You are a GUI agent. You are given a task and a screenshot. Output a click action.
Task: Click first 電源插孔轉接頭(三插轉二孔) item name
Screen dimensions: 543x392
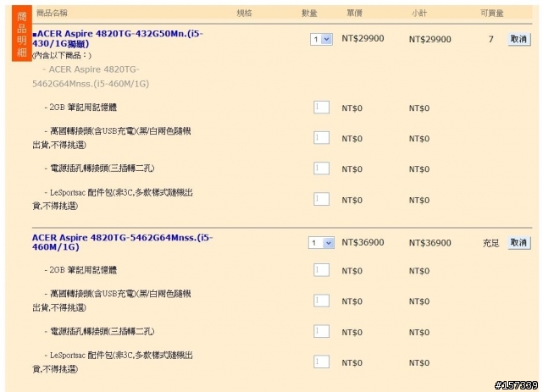[103, 168]
